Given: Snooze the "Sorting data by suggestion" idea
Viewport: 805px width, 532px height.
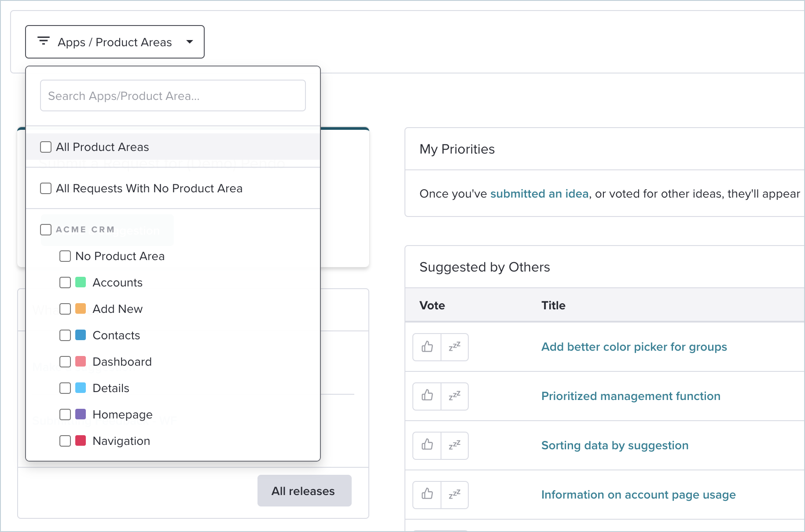Looking at the screenshot, I should click(454, 446).
